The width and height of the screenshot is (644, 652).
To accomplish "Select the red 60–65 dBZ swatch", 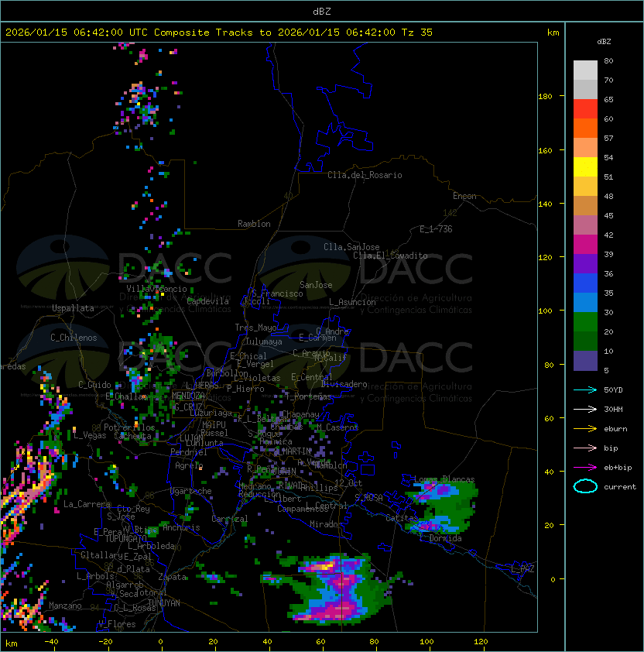I will click(585, 109).
